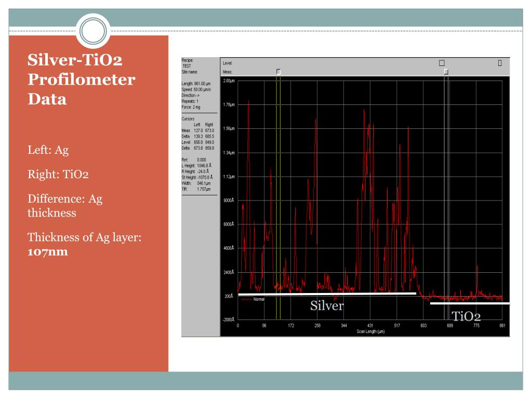Click the Delta value 673.8
This screenshot has height=399, width=532.
point(198,148)
